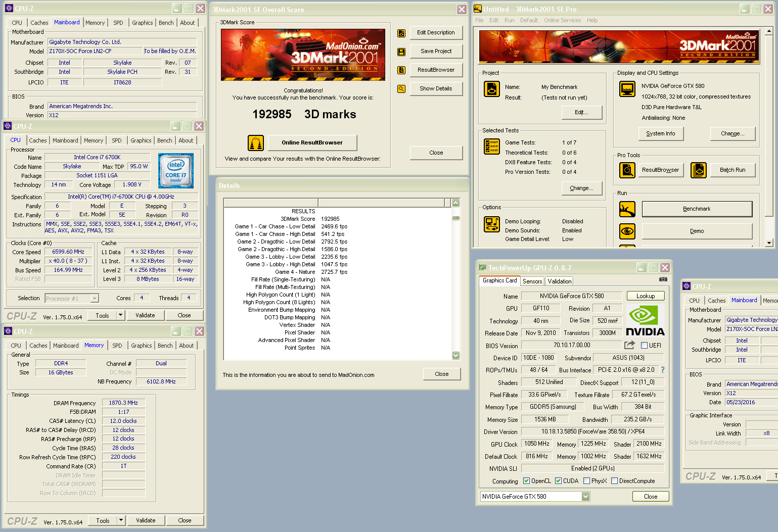The image size is (778, 532).
Task: Click the Demo button in Run section
Action: click(x=697, y=231)
